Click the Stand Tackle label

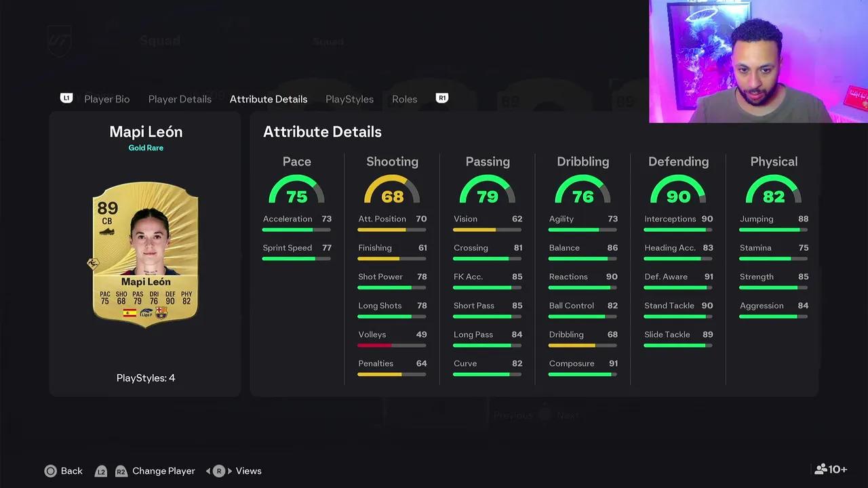[669, 306]
